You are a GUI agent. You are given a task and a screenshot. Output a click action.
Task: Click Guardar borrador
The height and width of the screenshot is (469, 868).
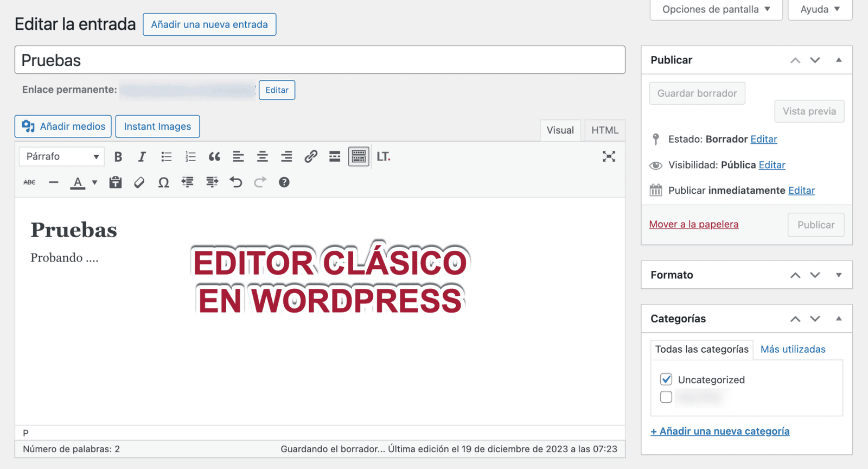click(697, 93)
